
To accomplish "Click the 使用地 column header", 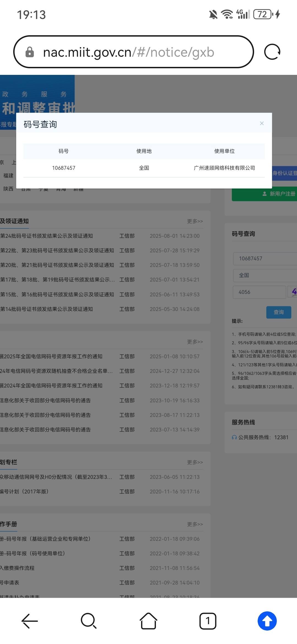I will coord(144,151).
